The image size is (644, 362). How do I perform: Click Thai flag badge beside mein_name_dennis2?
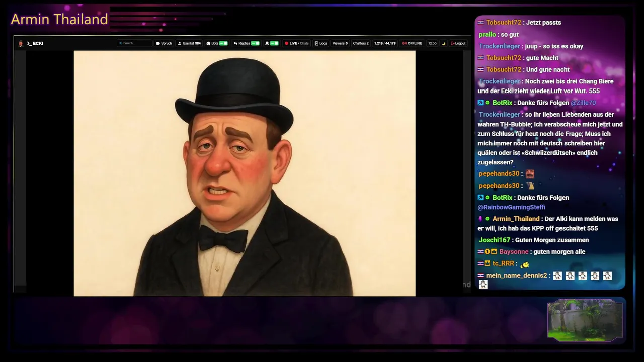(x=481, y=276)
